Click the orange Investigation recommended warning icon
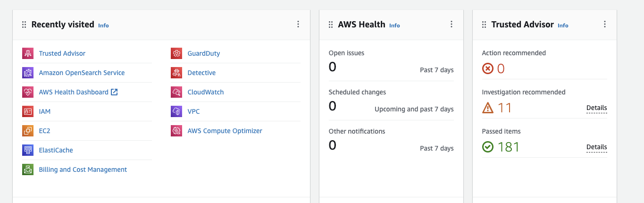Viewport: 644px width, 203px height. [x=487, y=108]
